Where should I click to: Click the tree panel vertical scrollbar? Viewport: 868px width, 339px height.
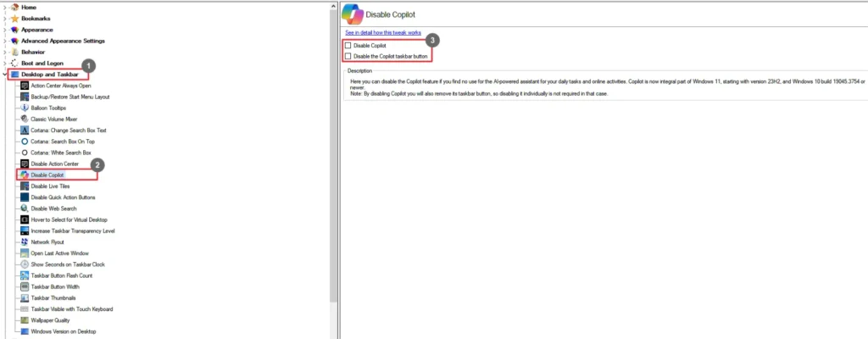pos(332,155)
